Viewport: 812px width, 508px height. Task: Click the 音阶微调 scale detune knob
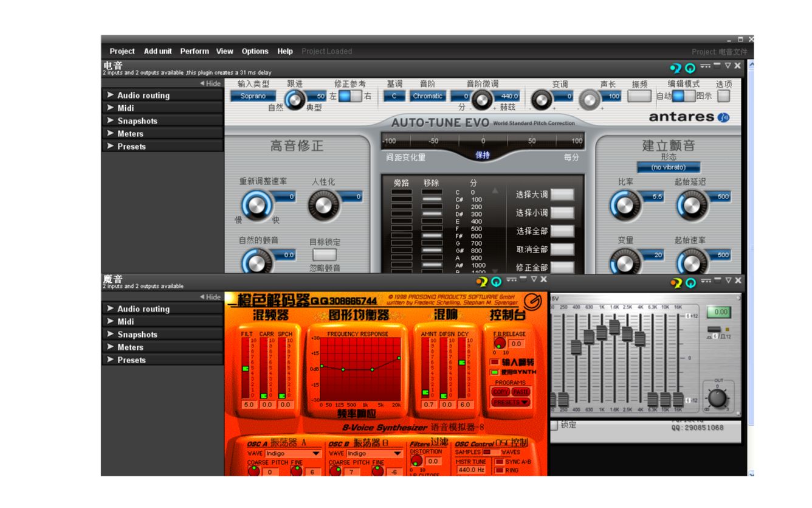click(482, 100)
